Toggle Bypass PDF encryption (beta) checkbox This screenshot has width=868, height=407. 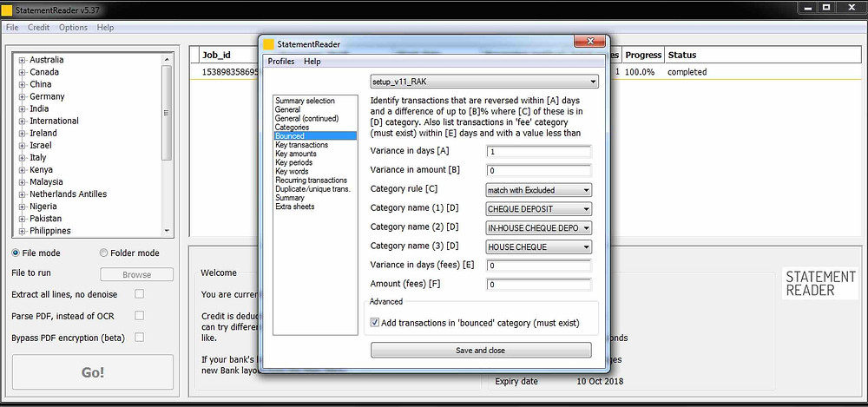click(x=140, y=338)
